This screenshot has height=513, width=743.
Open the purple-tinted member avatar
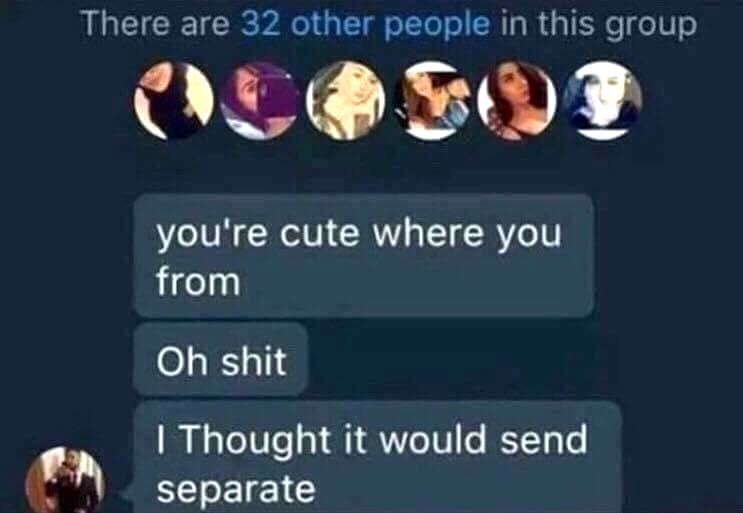[x=260, y=100]
